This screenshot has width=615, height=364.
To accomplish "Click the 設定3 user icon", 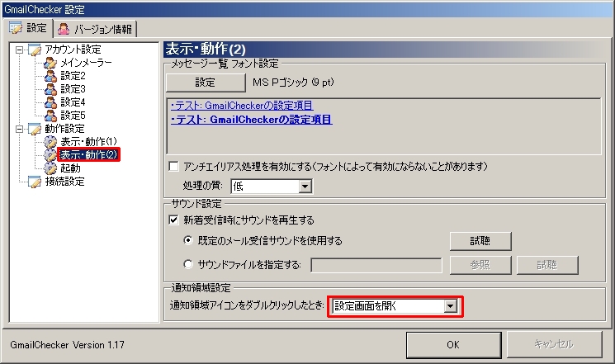I will [50, 89].
